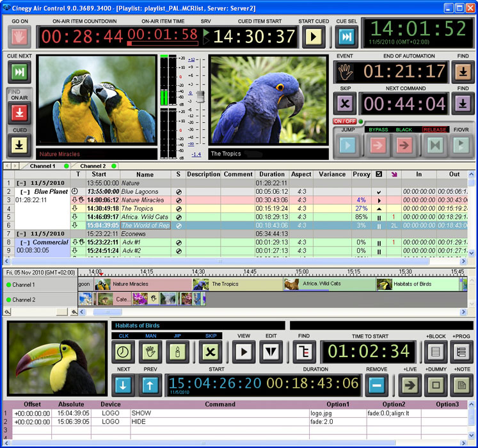Select MAN manual hand mode button
The image size is (478, 448).
pos(150,351)
